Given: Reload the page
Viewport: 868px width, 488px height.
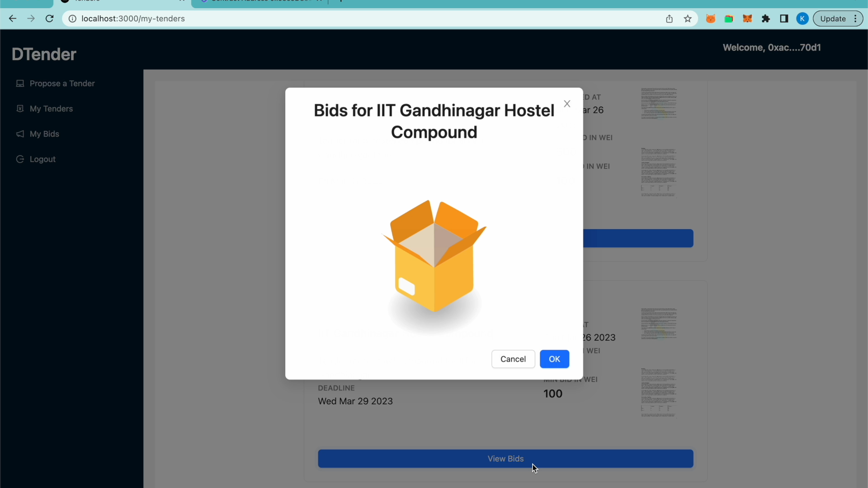Looking at the screenshot, I should [50, 19].
